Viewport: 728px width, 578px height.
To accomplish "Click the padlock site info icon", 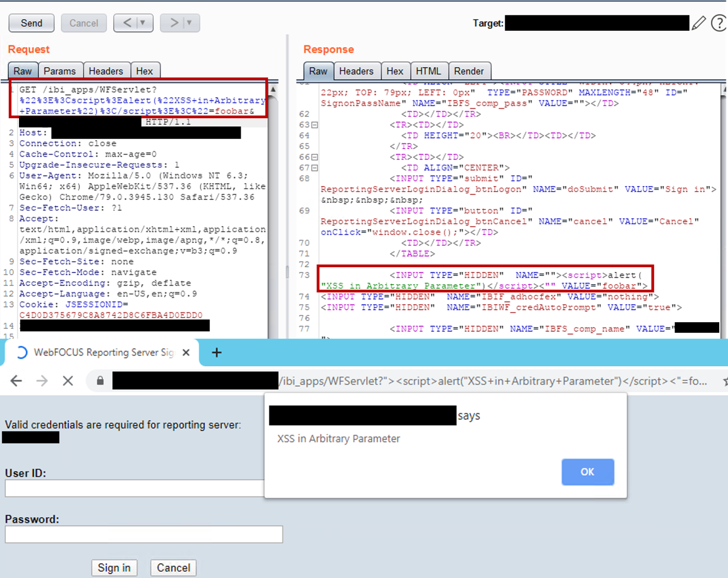I will [100, 381].
